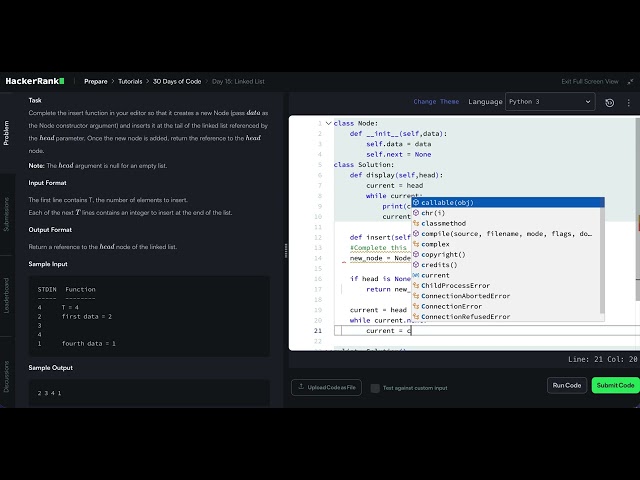The width and height of the screenshot is (640, 480).
Task: Click the '2 3 4 1' sample output
Action: point(49,393)
